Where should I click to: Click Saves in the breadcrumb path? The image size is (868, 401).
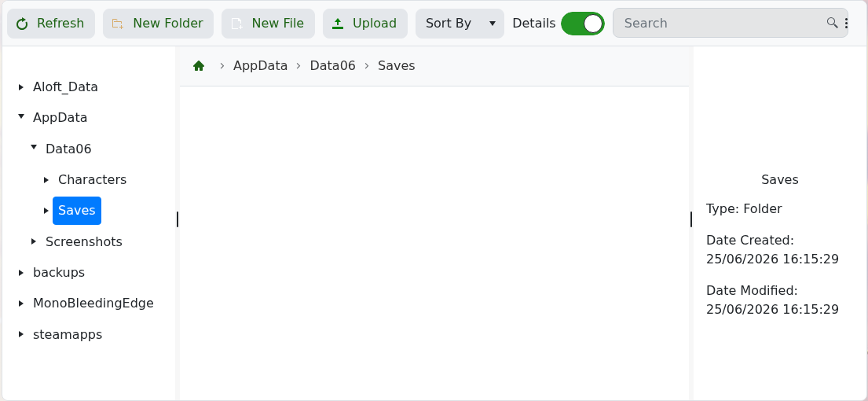pos(397,66)
